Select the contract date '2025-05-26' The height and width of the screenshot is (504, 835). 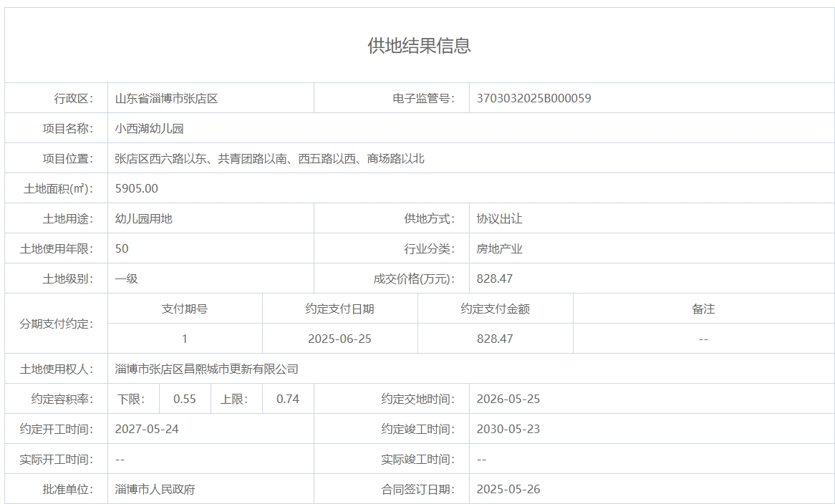pos(508,489)
